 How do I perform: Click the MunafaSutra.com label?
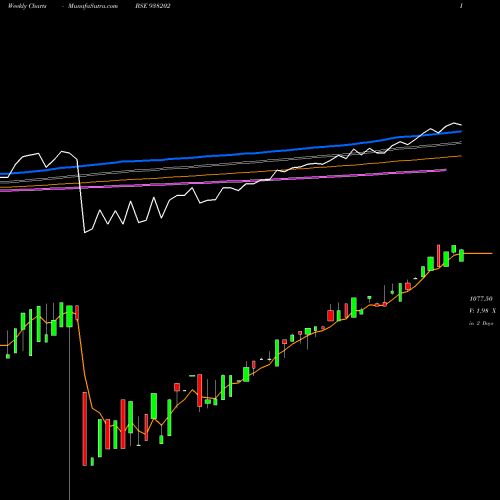(x=93, y=6)
